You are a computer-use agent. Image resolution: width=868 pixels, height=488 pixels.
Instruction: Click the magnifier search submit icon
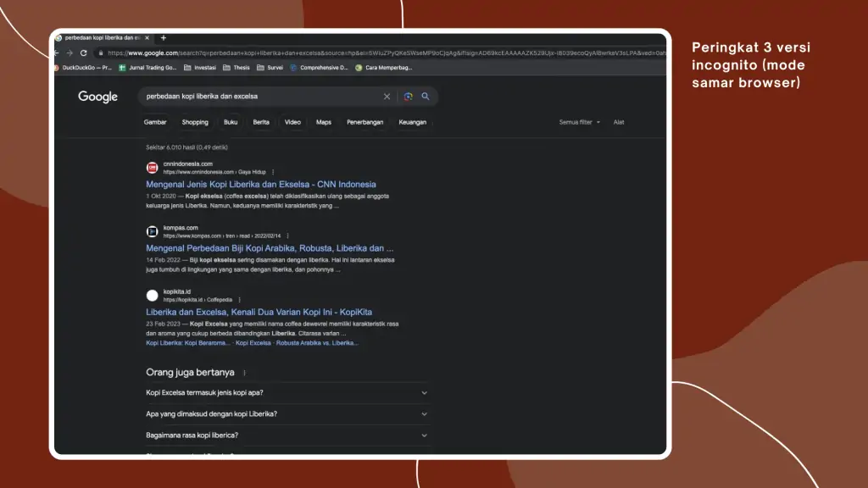(426, 97)
